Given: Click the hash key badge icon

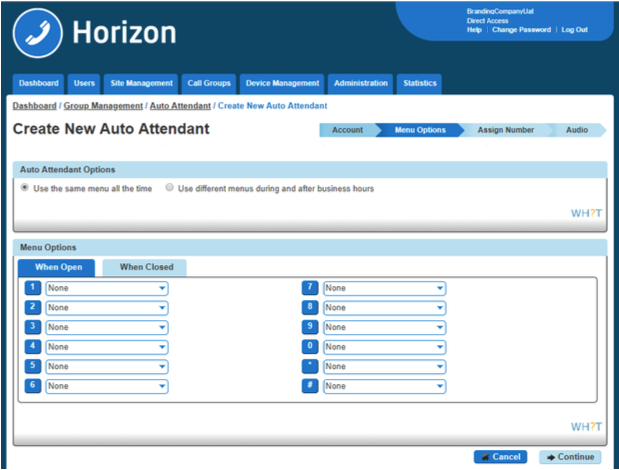Looking at the screenshot, I should tap(310, 386).
